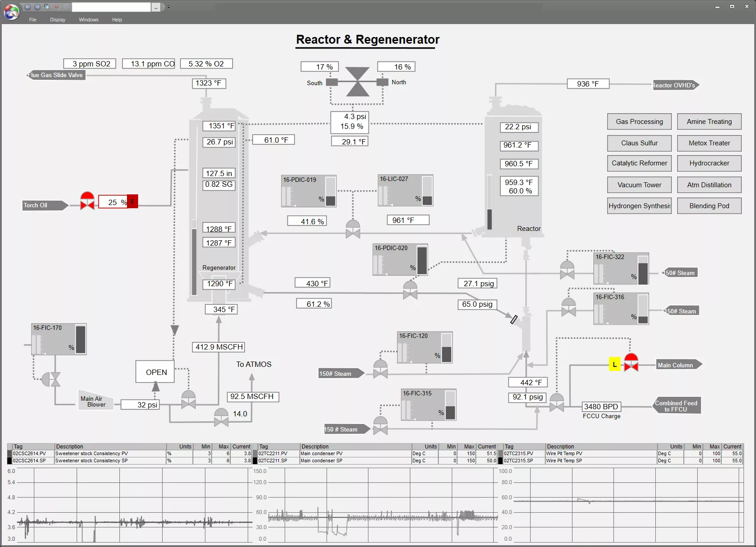The width and height of the screenshot is (756, 547).
Task: Click the air discharge valve beside 32 psi
Action: (x=188, y=399)
